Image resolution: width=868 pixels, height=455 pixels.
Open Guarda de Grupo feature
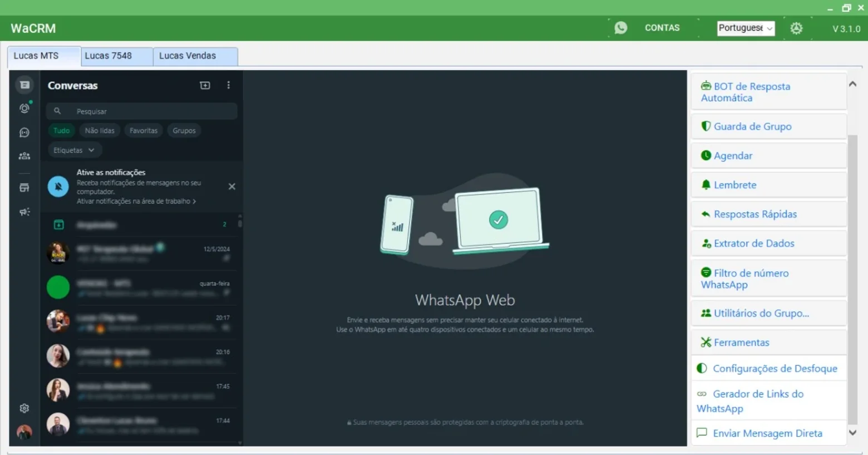769,126
